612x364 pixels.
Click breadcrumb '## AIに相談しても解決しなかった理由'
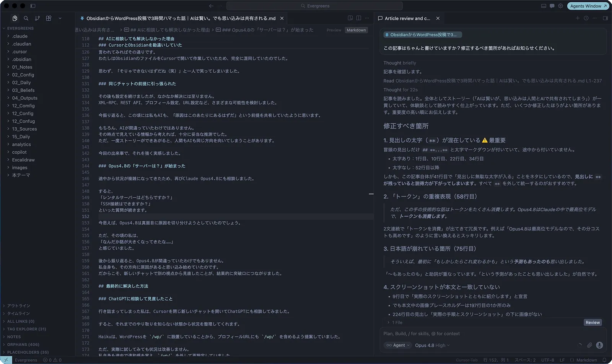(167, 30)
